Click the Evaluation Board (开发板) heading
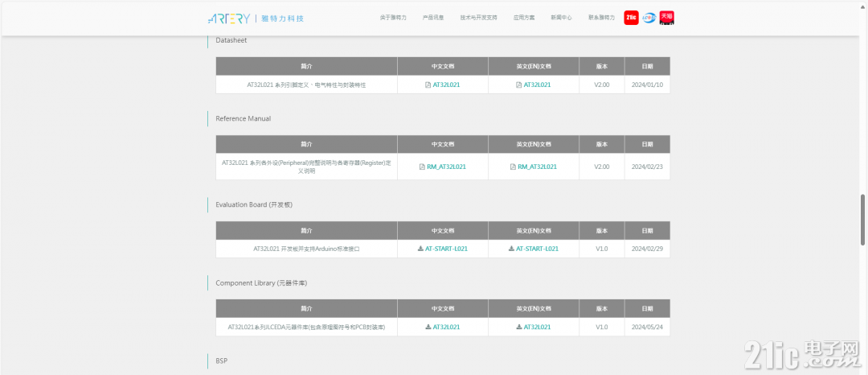 (254, 204)
